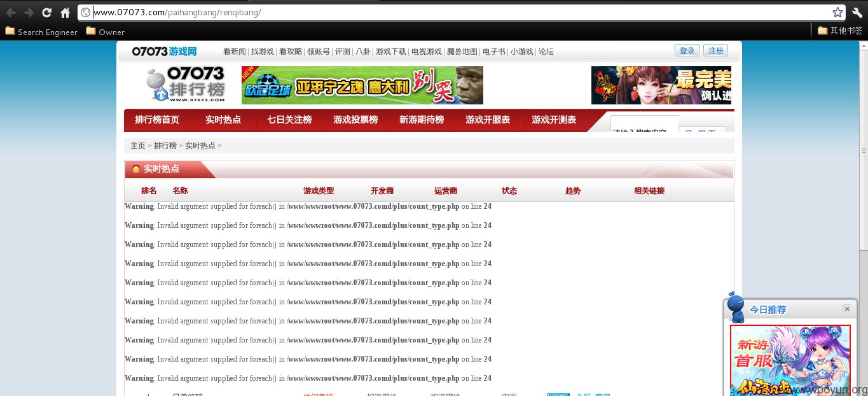Go to the browser home icon
Image resolution: width=868 pixels, height=396 pixels.
click(65, 12)
